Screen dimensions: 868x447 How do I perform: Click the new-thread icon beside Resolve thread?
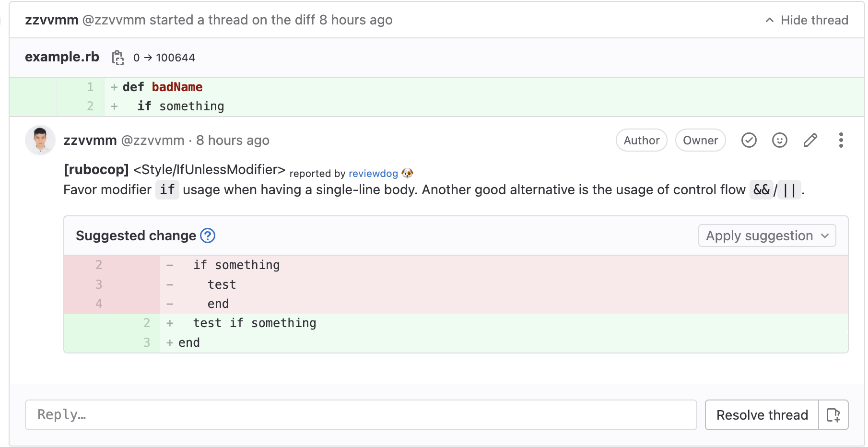click(834, 414)
